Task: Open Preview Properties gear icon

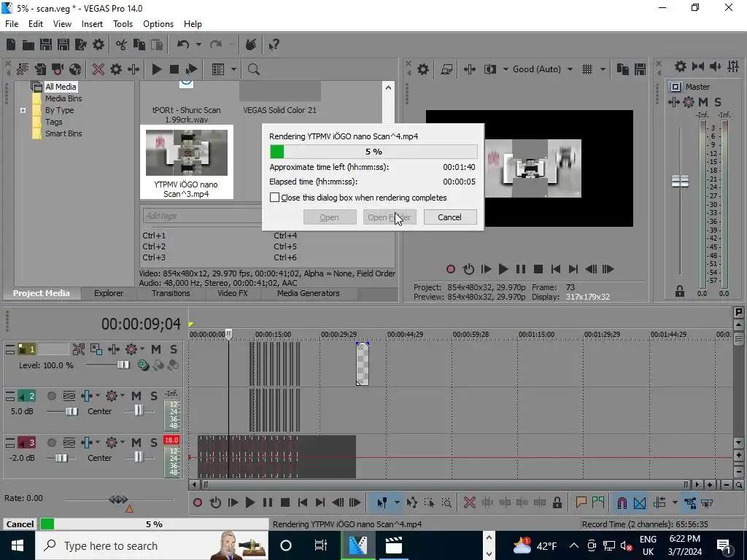Action: tap(423, 69)
